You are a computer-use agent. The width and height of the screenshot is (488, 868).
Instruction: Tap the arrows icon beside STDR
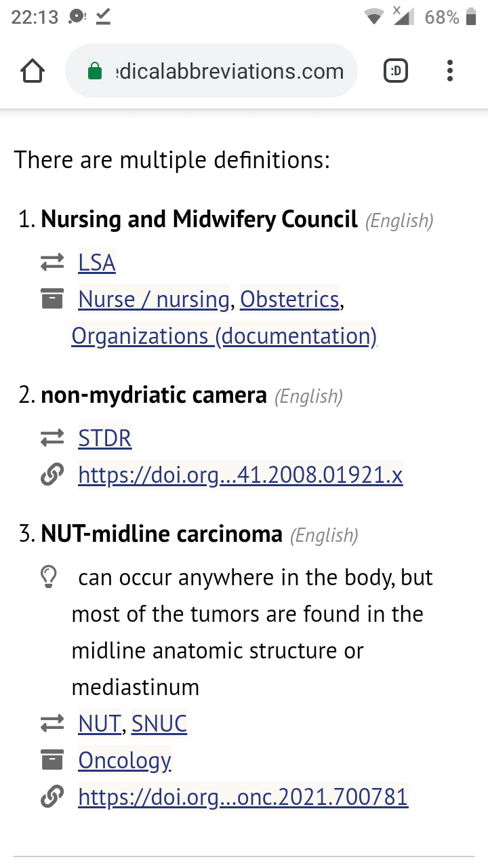click(52, 439)
